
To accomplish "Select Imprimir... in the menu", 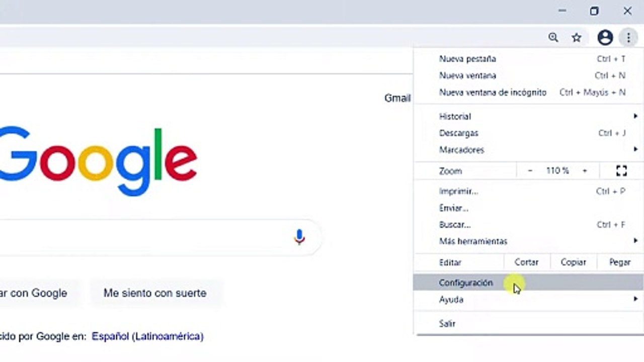I will 528,191.
